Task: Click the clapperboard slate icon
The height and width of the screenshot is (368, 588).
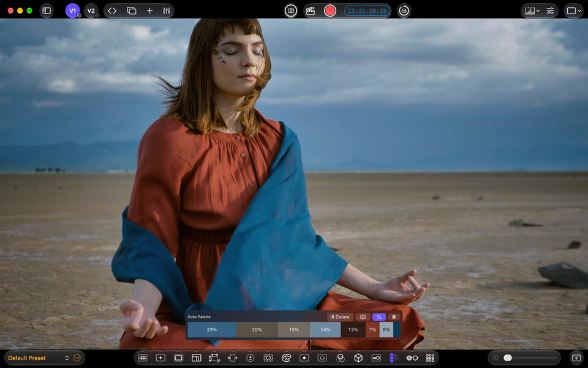Action: coord(311,11)
